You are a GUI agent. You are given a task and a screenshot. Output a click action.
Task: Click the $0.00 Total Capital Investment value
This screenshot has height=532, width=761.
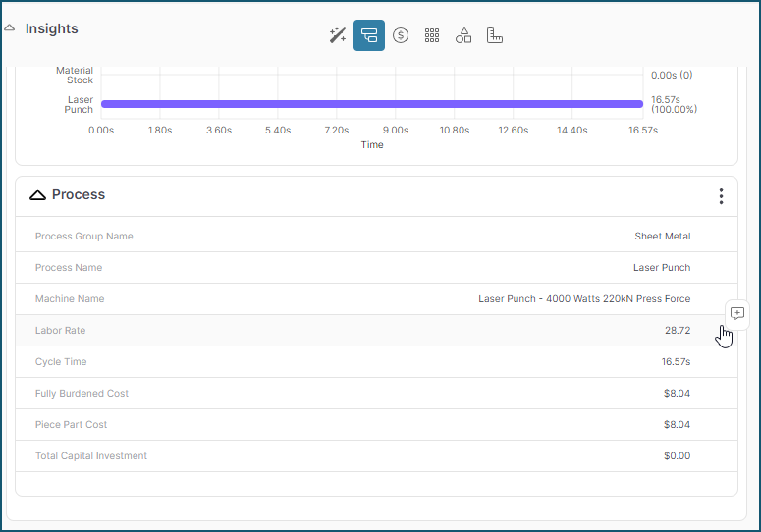click(x=677, y=456)
